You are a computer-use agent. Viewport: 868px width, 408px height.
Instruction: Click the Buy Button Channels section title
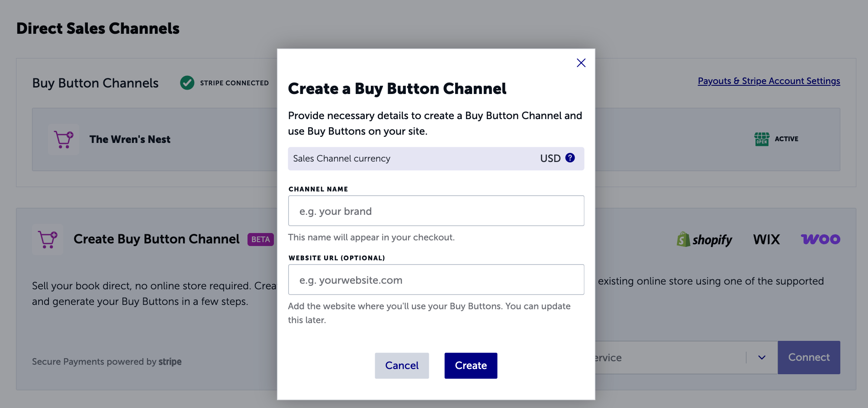pyautogui.click(x=95, y=83)
